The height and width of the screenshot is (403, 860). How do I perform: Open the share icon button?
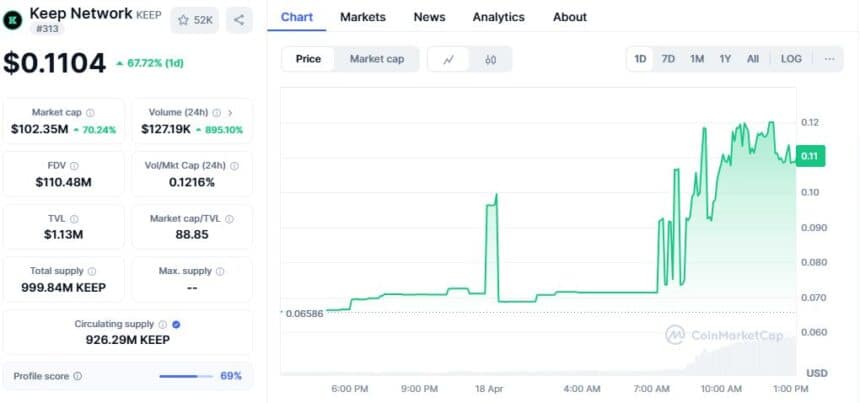tap(239, 20)
